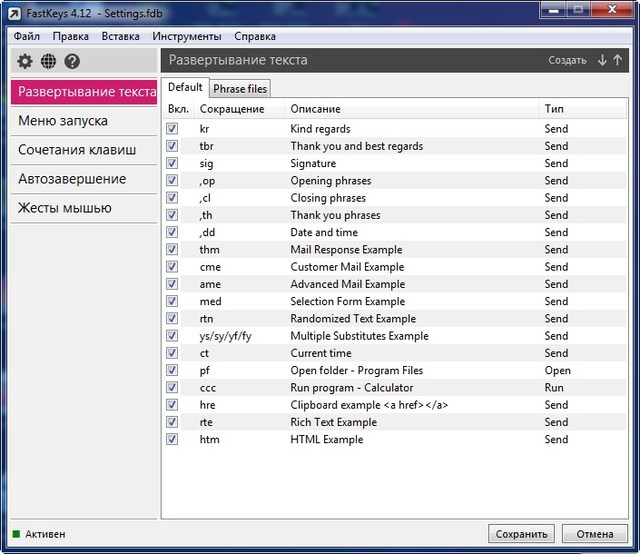Open the Файл menu

27,36
